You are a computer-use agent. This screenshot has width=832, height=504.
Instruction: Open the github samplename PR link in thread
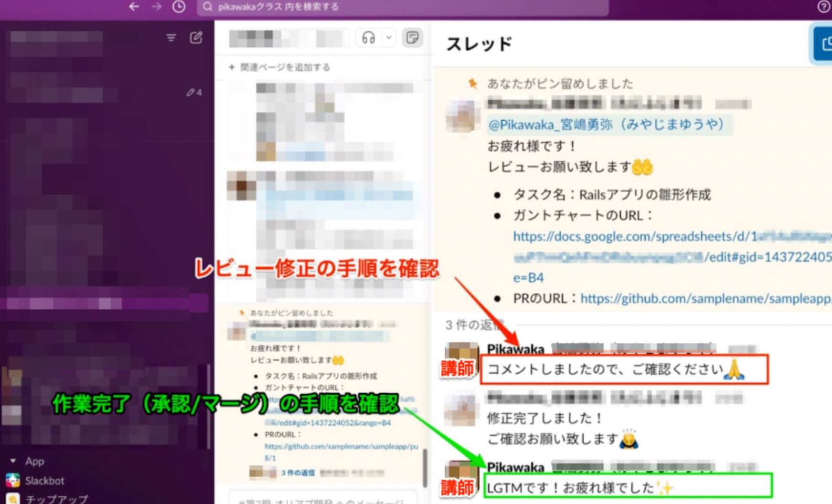click(706, 299)
